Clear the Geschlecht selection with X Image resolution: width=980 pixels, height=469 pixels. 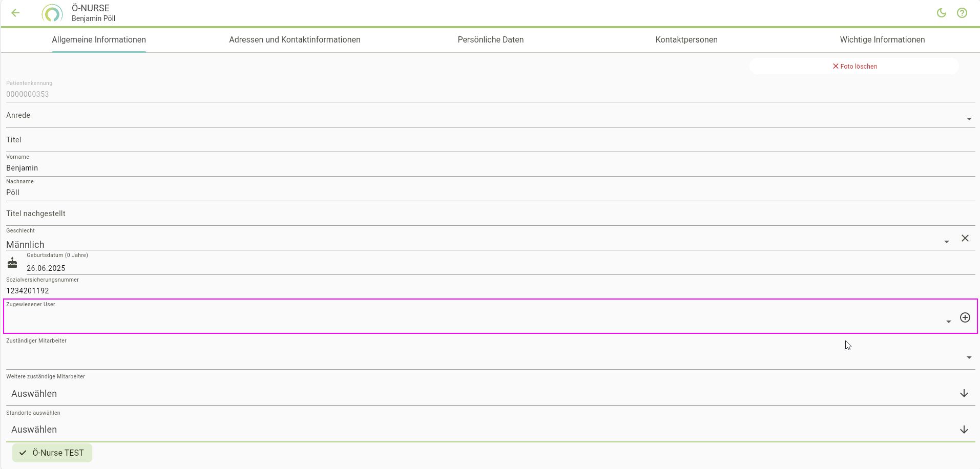pos(965,238)
